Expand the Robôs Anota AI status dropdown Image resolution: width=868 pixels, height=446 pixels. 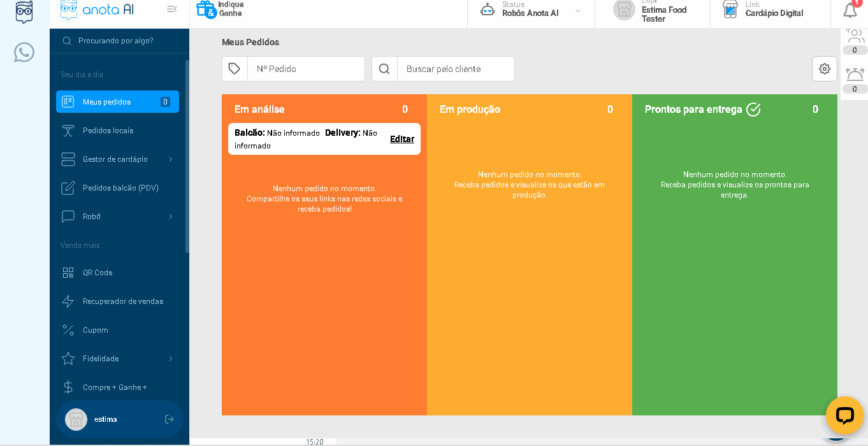[x=577, y=11]
